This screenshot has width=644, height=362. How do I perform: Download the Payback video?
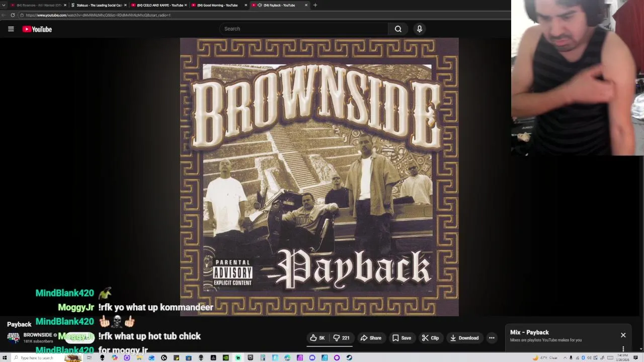[x=464, y=338]
